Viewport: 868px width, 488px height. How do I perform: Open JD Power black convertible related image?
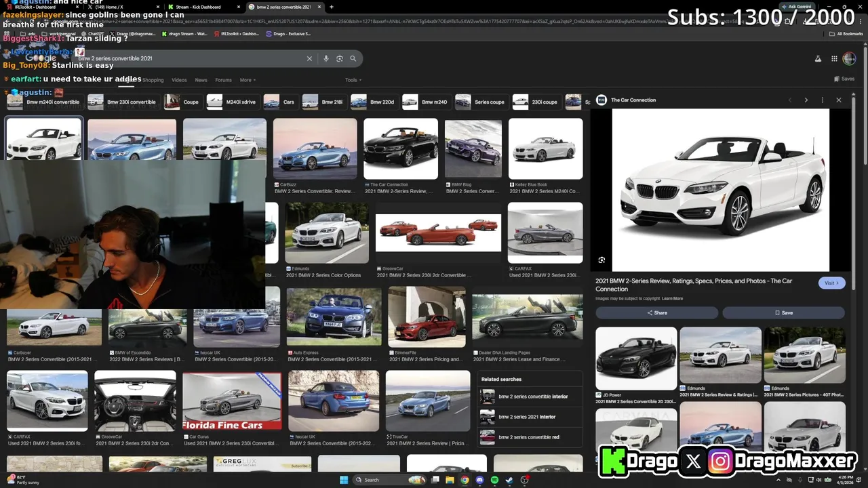(636, 359)
